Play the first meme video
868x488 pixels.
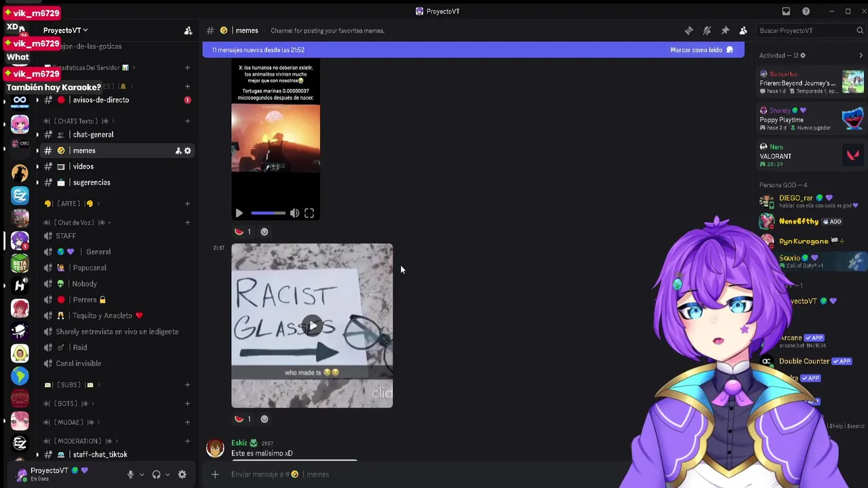239,213
